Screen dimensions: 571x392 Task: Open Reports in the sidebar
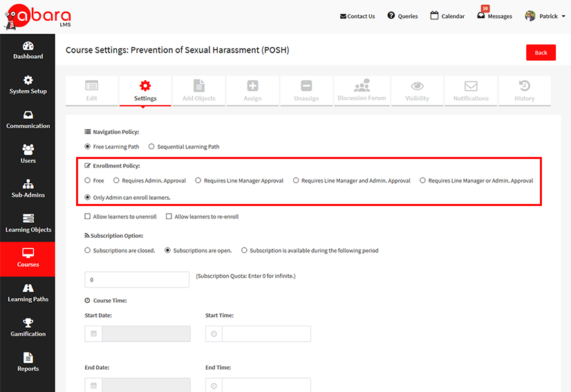[x=28, y=362]
